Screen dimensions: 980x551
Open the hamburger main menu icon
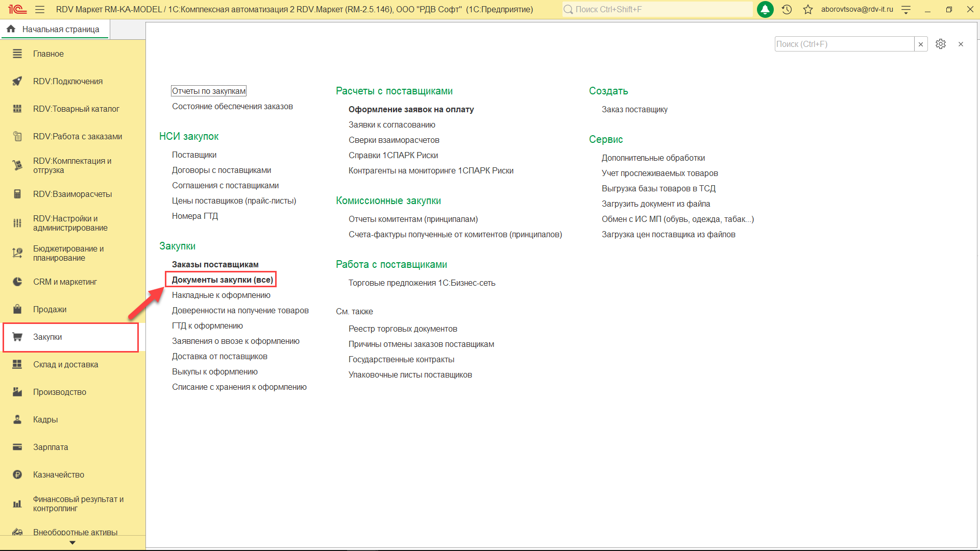(40, 9)
